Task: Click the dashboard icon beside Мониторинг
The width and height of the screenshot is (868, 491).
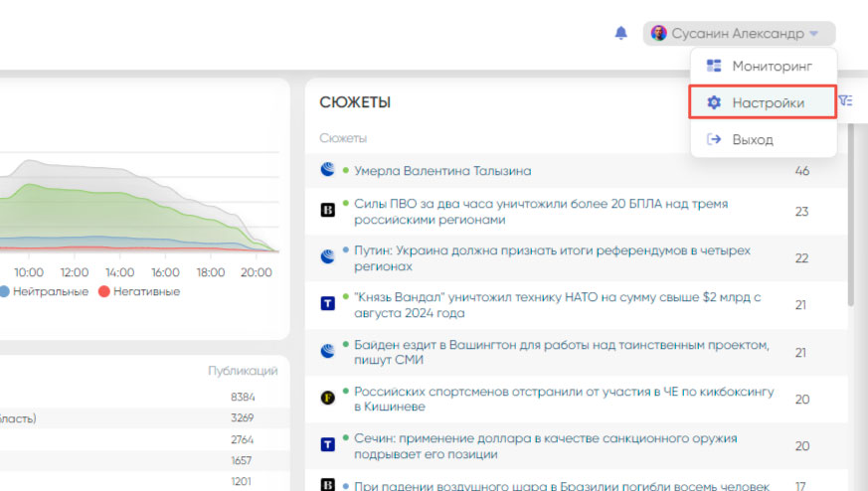Action: 713,67
